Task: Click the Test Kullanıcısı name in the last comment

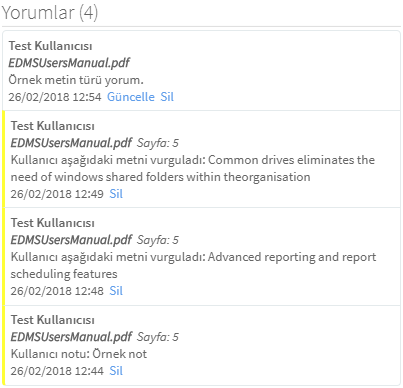Action: point(53,320)
